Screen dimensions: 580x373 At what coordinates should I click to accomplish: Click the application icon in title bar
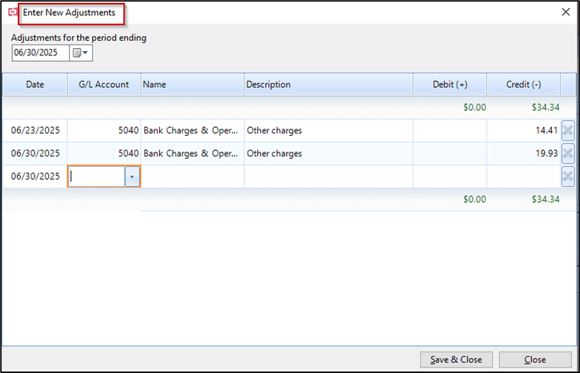point(12,12)
